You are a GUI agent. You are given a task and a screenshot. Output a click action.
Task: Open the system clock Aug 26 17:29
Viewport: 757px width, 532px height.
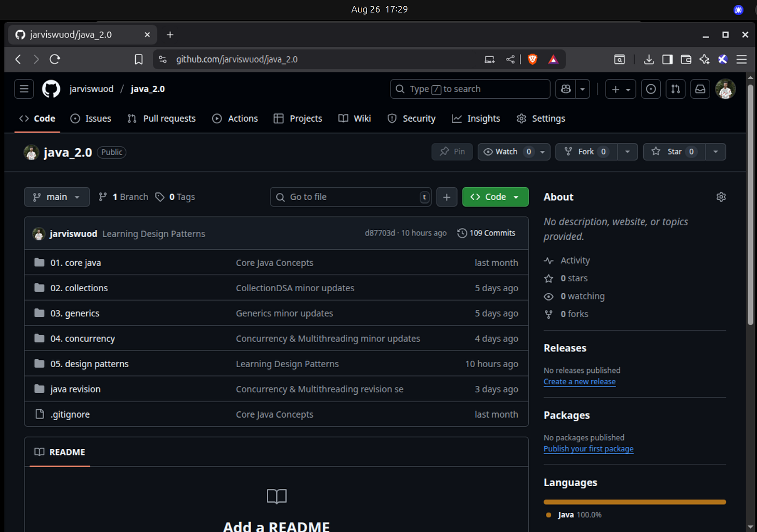[379, 9]
